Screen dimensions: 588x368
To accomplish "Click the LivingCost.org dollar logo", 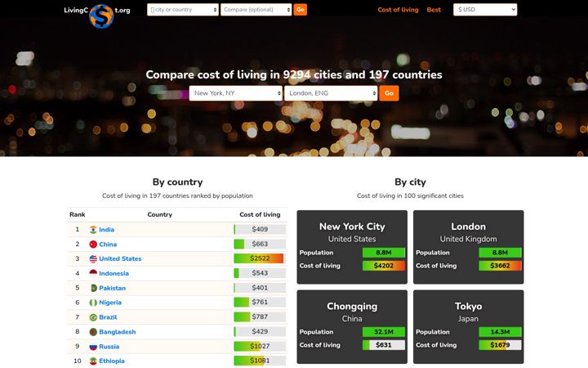I will tap(101, 16).
